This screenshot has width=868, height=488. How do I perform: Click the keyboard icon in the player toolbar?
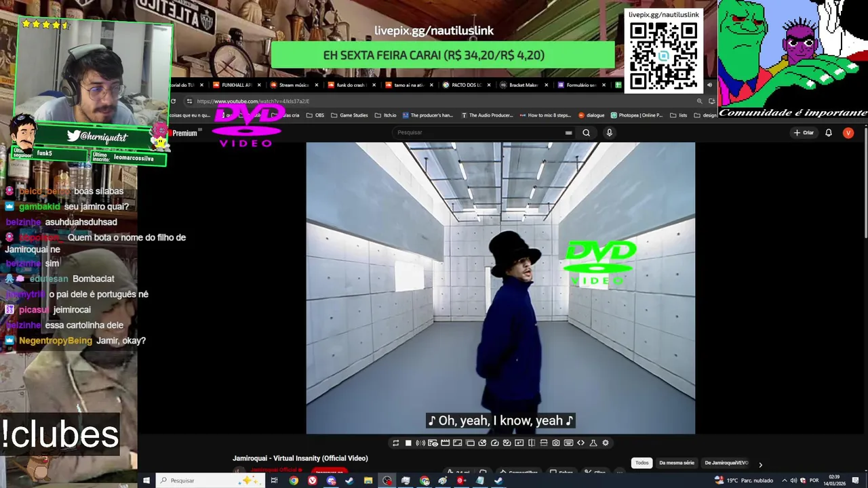coord(568,443)
